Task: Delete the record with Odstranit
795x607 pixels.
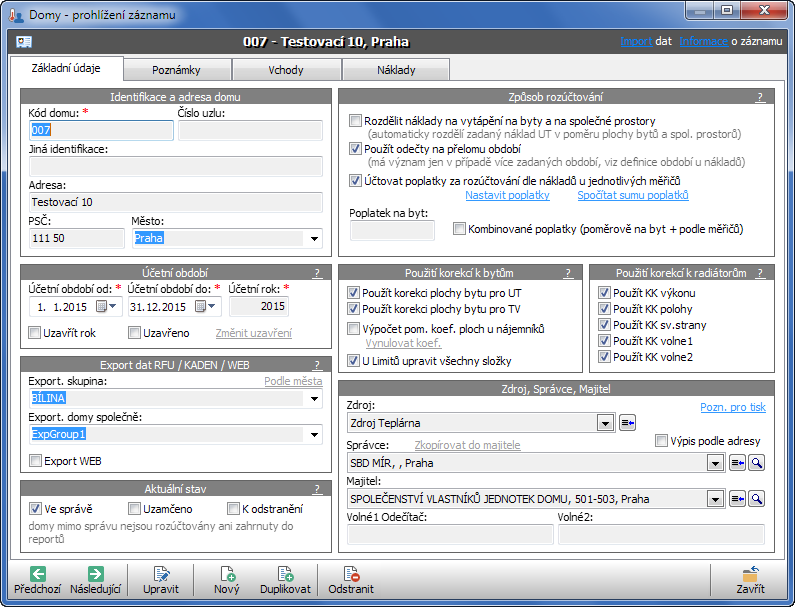Action: click(x=351, y=580)
